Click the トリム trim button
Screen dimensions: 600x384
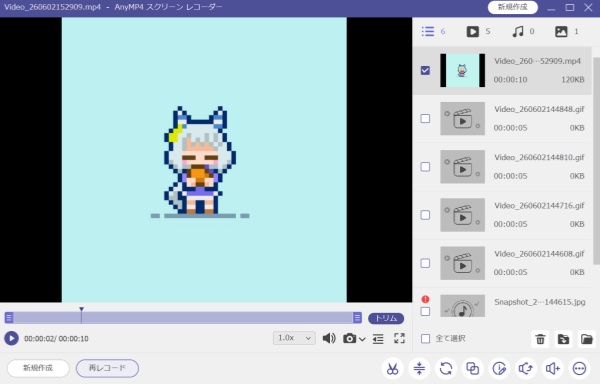386,318
